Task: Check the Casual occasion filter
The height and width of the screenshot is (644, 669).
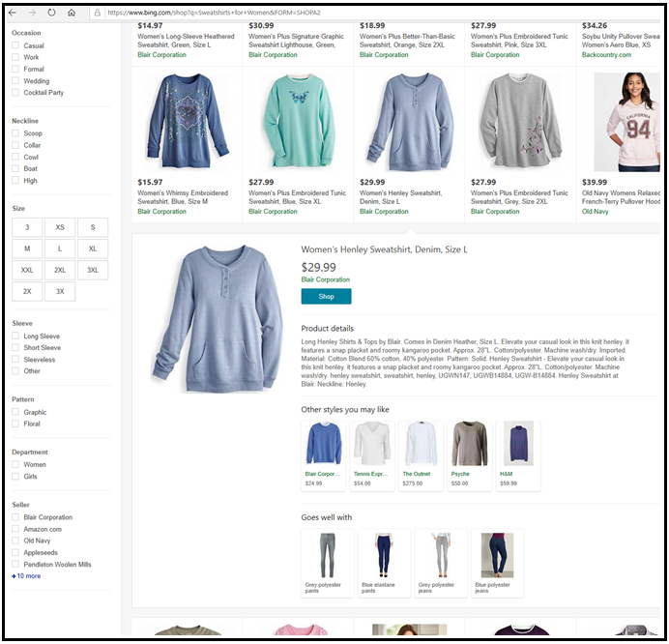Action: pyautogui.click(x=15, y=45)
